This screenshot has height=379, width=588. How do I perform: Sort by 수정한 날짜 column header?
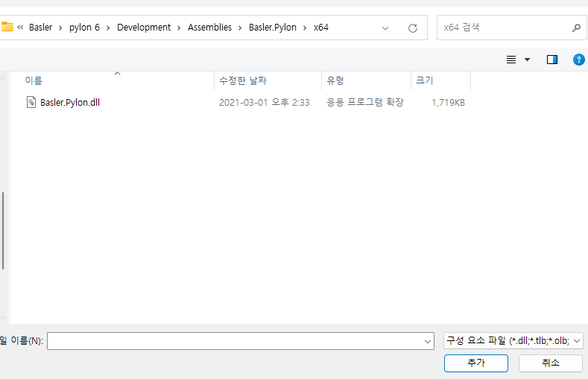tap(268, 80)
